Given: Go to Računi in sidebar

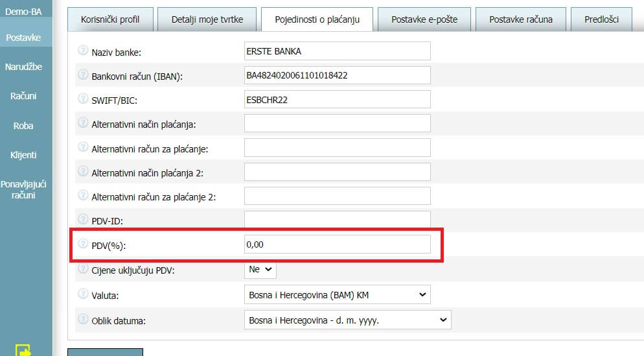Looking at the screenshot, I should pos(23,96).
